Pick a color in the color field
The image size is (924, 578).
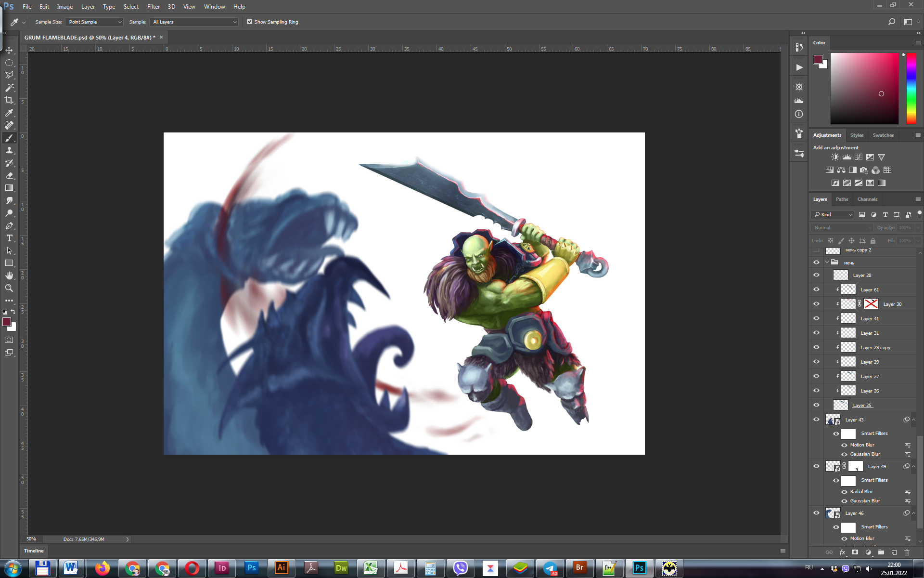(x=864, y=89)
